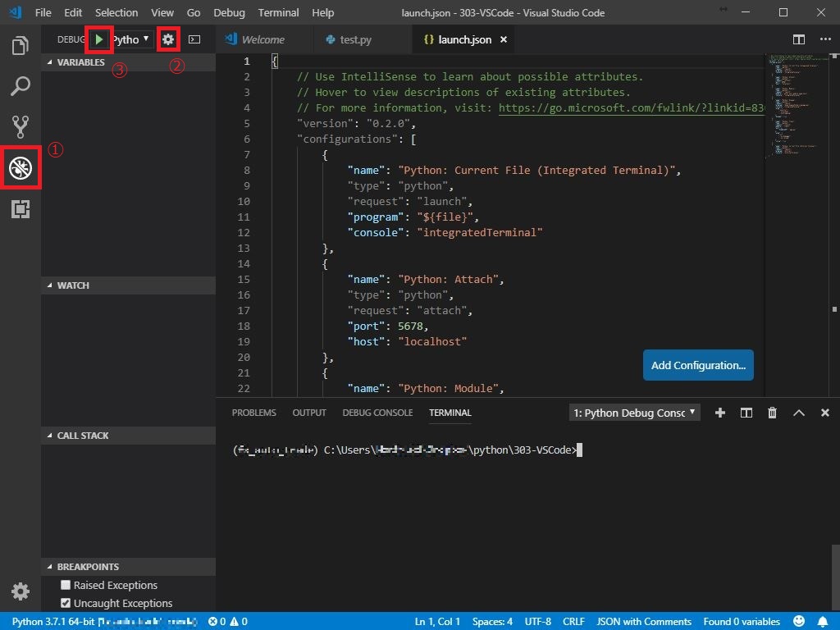Open the feedback smiley in status bar
This screenshot has height=630, width=840.
point(799,621)
